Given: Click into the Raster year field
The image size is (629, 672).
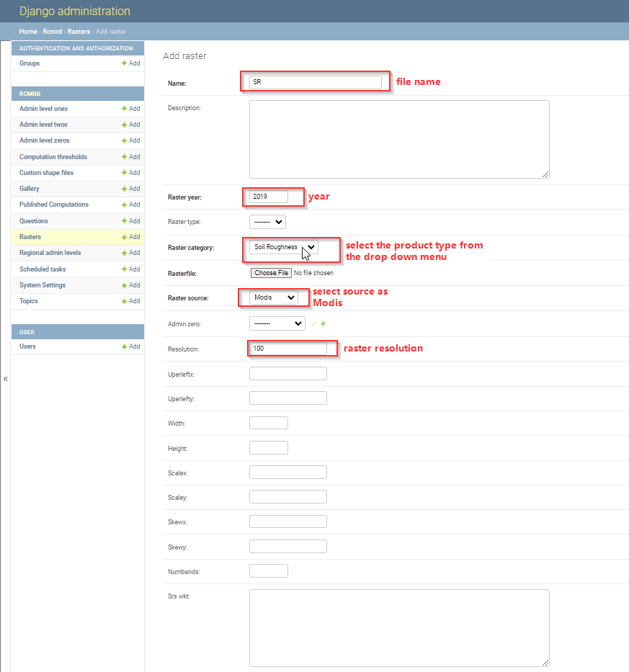Looking at the screenshot, I should pos(269,197).
